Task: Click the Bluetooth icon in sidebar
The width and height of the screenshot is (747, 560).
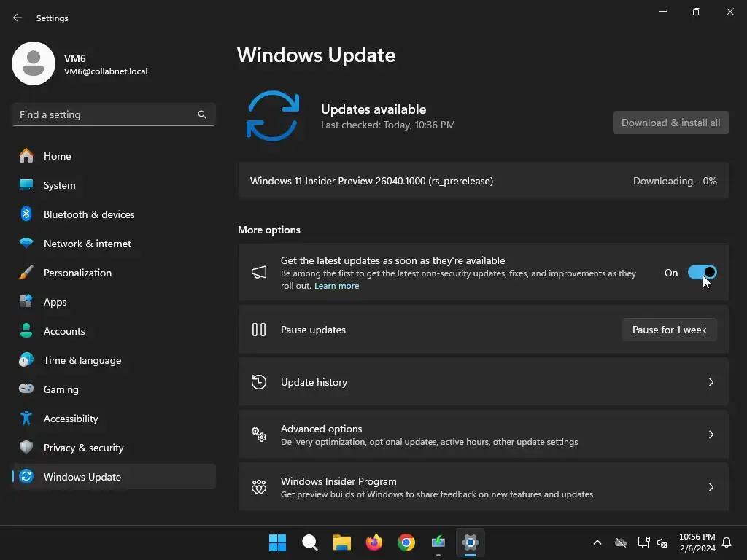Action: click(26, 214)
